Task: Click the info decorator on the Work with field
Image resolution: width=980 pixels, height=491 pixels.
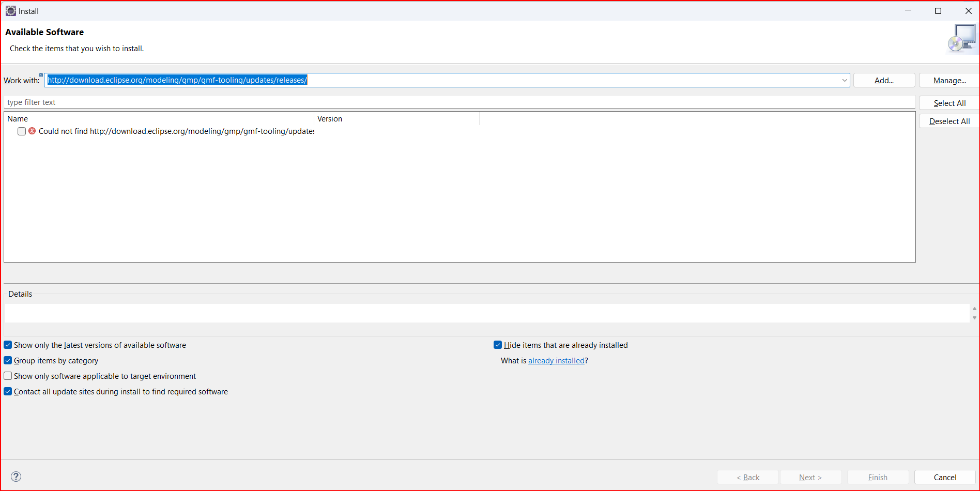Action: (41, 75)
